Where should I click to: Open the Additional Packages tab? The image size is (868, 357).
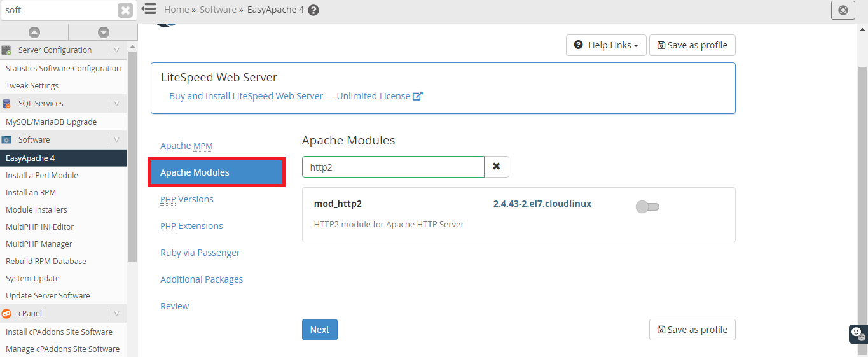point(202,279)
